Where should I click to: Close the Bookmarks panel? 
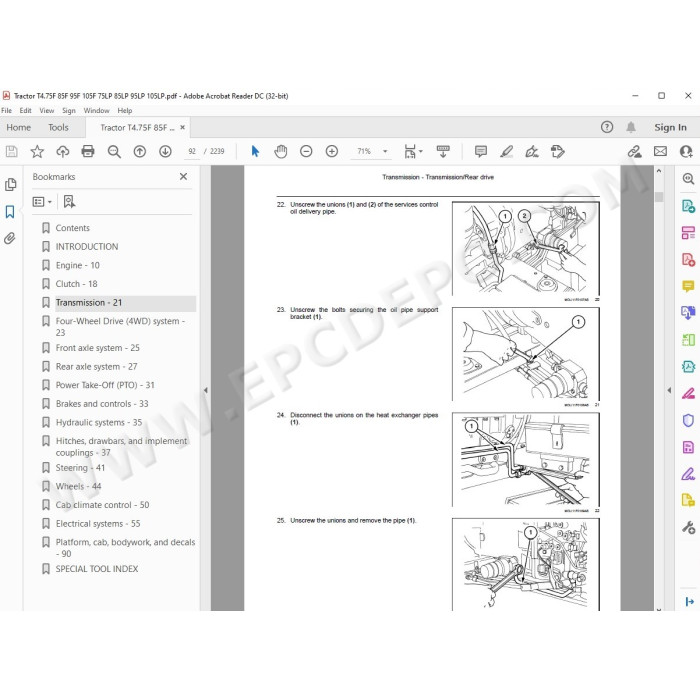[x=183, y=177]
